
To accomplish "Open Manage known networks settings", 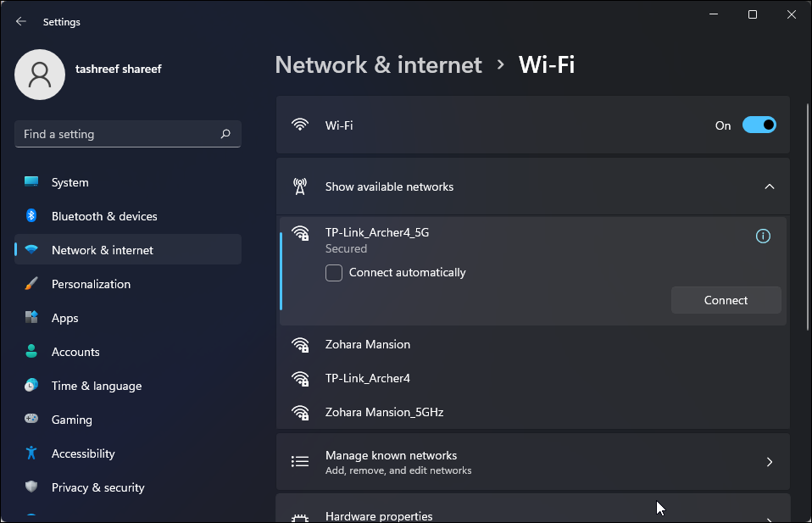I will coord(532,461).
